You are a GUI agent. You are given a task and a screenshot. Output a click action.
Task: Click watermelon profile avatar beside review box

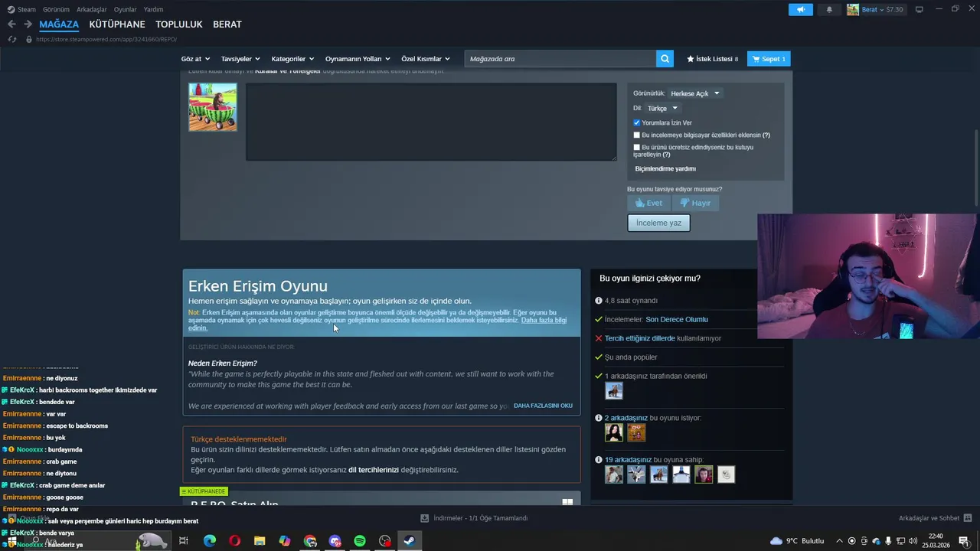pos(213,107)
